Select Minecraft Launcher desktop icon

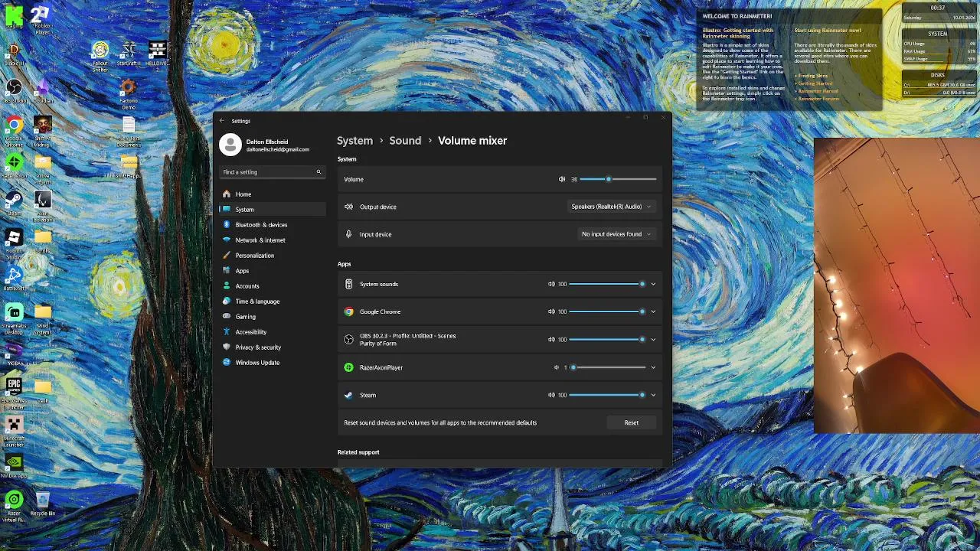pos(14,430)
